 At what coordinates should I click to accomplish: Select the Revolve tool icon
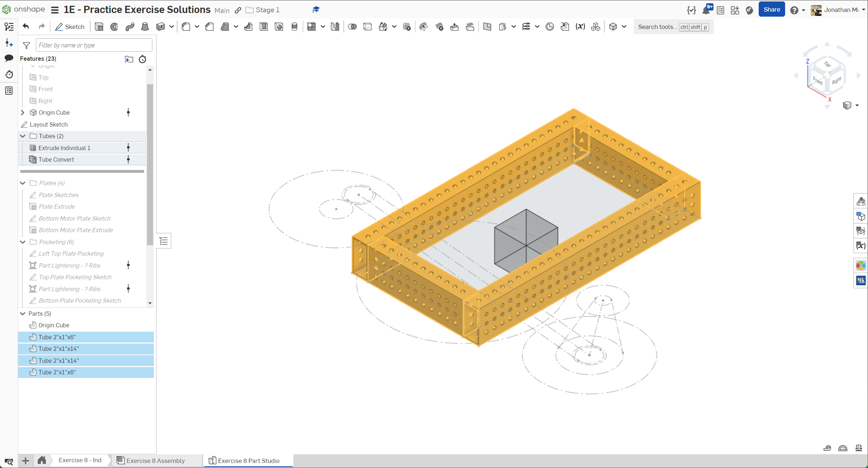(114, 27)
